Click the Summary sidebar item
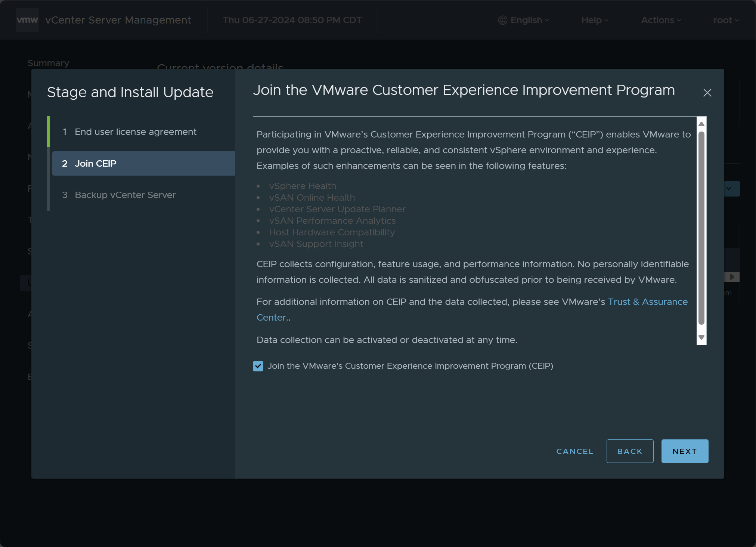756x547 pixels. coord(48,63)
